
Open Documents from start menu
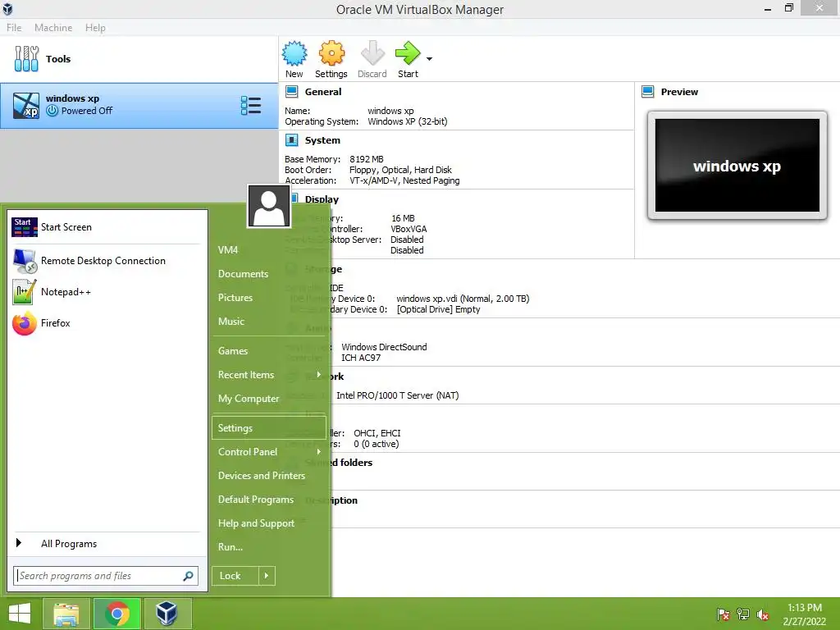[269, 274]
